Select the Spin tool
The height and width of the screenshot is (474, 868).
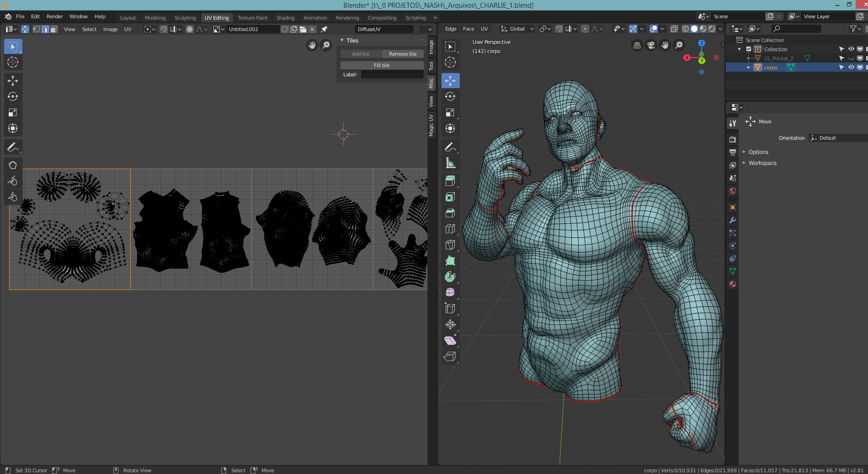tap(450, 277)
